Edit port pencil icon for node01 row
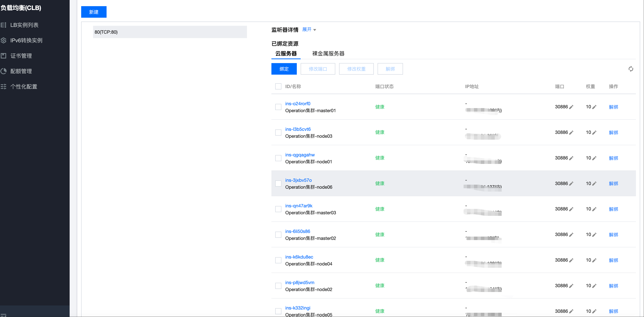The height and width of the screenshot is (317, 644). tap(571, 158)
